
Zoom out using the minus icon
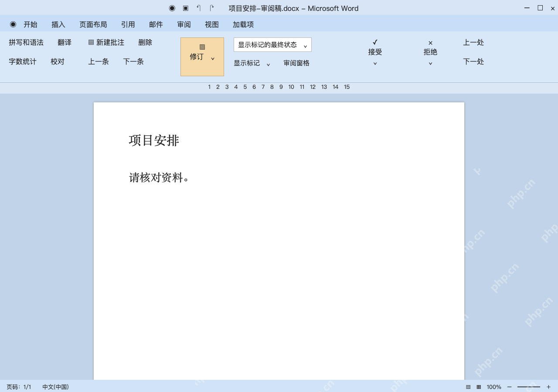tap(509, 387)
